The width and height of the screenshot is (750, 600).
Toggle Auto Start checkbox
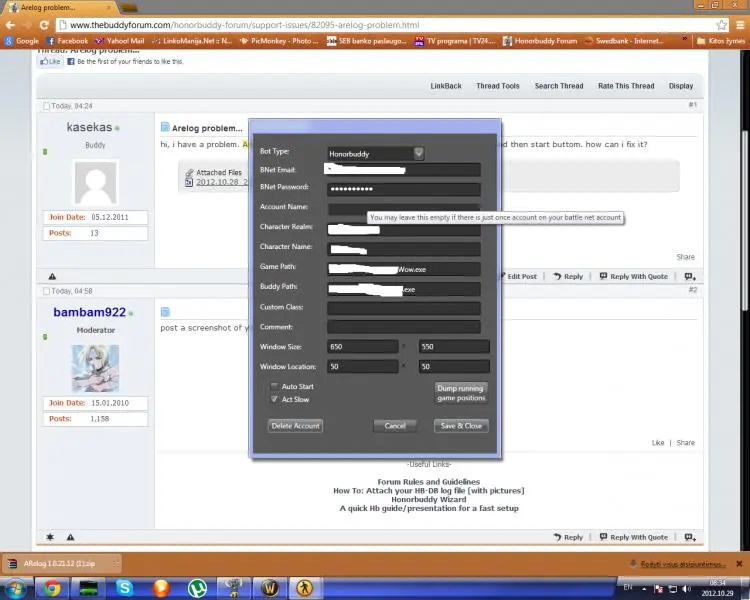coord(274,386)
